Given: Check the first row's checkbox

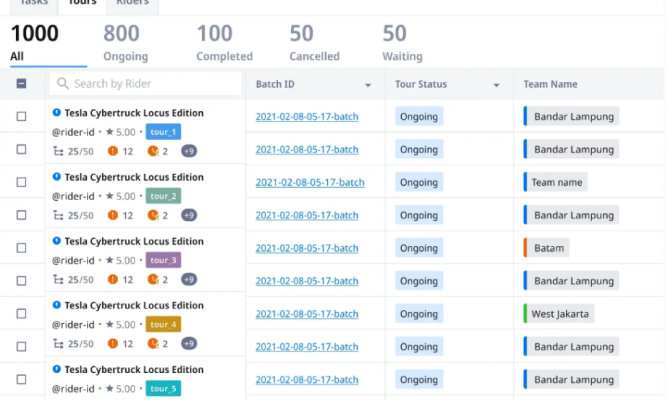Looking at the screenshot, I should click(x=22, y=117).
